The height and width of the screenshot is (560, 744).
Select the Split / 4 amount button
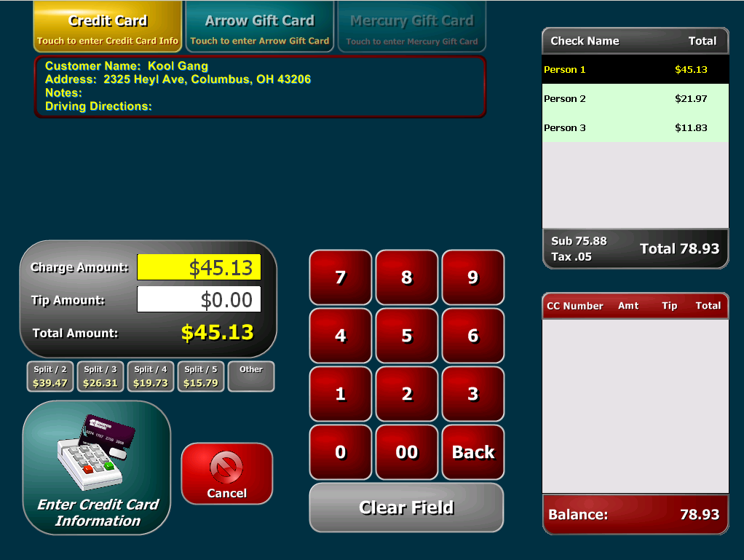[151, 376]
